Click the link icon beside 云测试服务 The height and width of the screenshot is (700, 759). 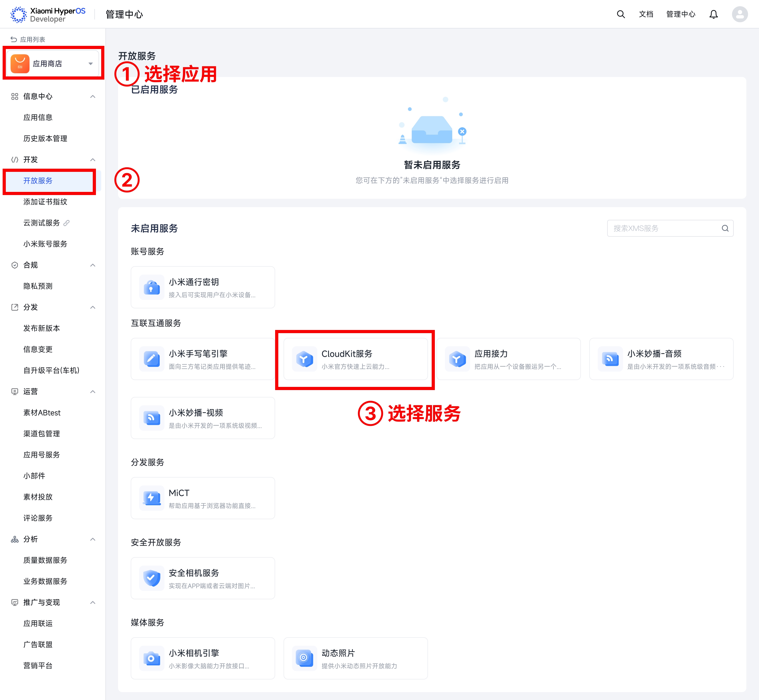pyautogui.click(x=66, y=223)
